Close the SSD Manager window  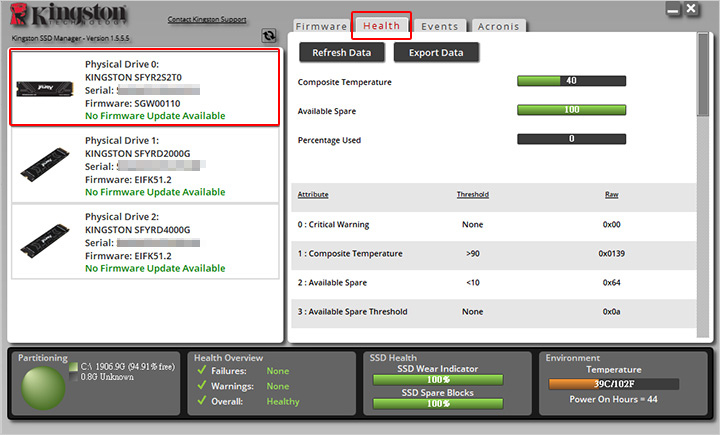691,9
